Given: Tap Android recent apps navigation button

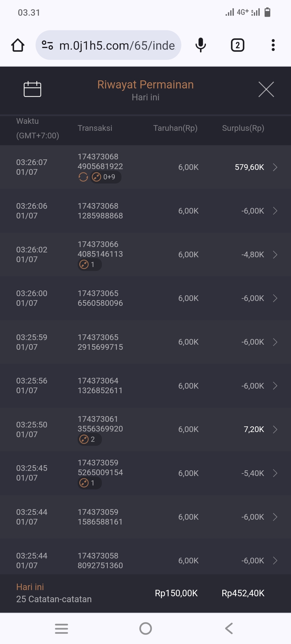Looking at the screenshot, I should (61, 629).
